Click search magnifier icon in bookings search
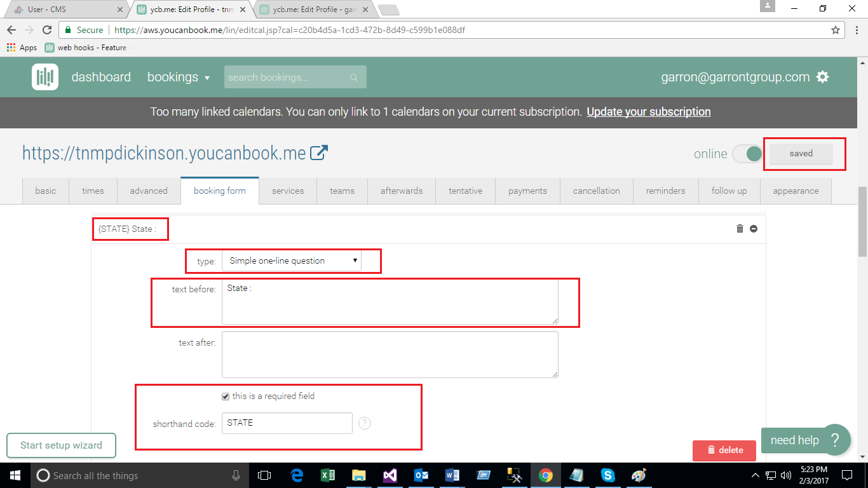The image size is (868, 488). point(354,78)
